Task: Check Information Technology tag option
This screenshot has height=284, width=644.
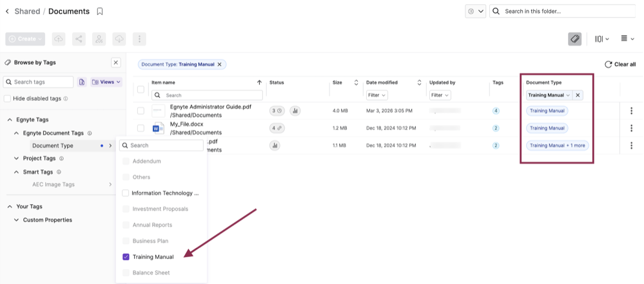Action: click(x=126, y=193)
